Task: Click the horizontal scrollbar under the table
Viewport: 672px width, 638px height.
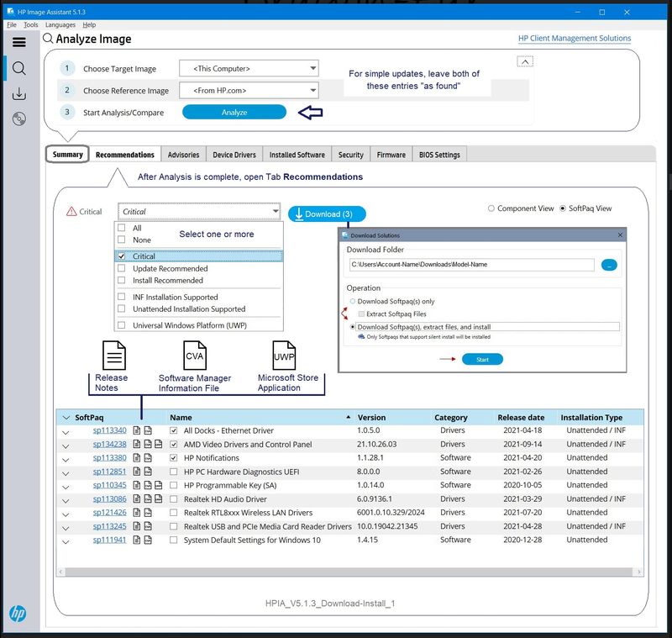Action: pos(349,572)
